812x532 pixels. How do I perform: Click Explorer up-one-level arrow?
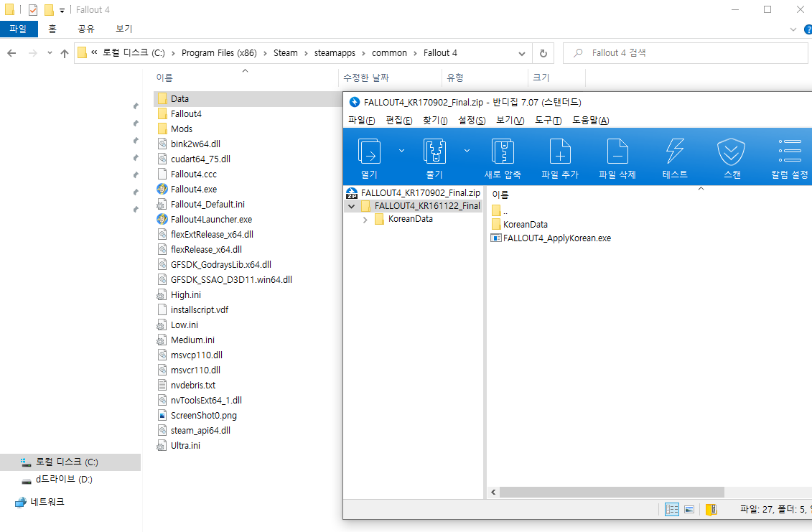tap(64, 53)
